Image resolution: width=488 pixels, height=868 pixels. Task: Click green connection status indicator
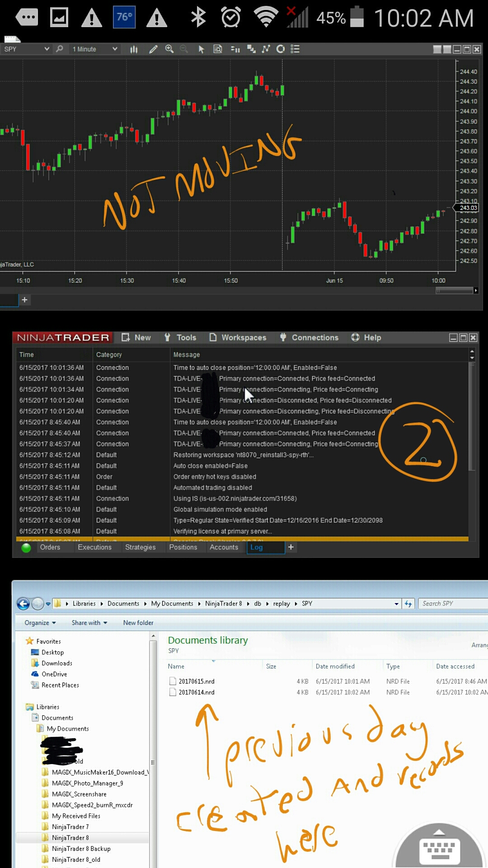pos(26,547)
